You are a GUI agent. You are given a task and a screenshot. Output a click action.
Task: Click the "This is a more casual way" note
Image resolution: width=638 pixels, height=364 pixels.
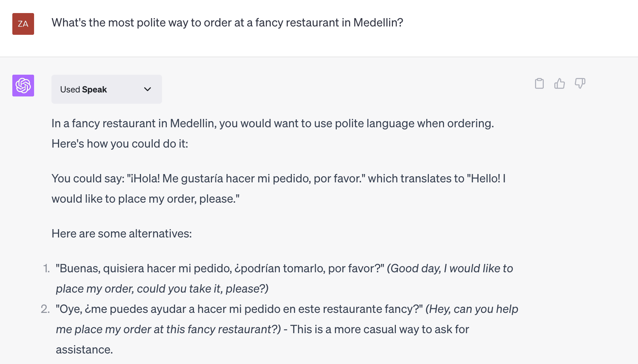point(379,330)
